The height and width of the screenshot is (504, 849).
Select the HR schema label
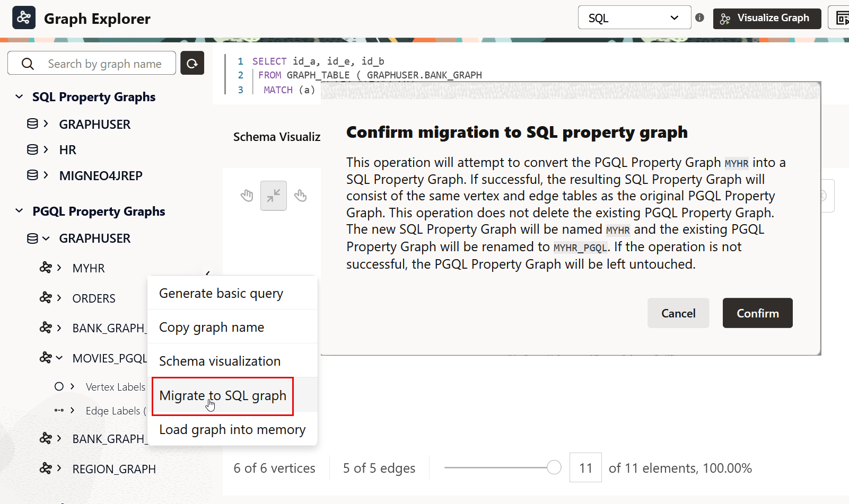67,150
